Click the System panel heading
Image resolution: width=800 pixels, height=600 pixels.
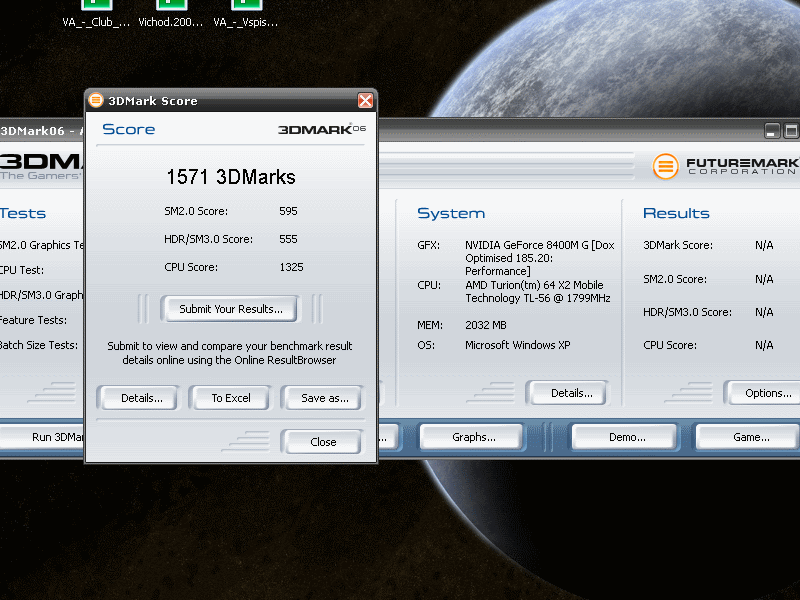click(x=451, y=213)
